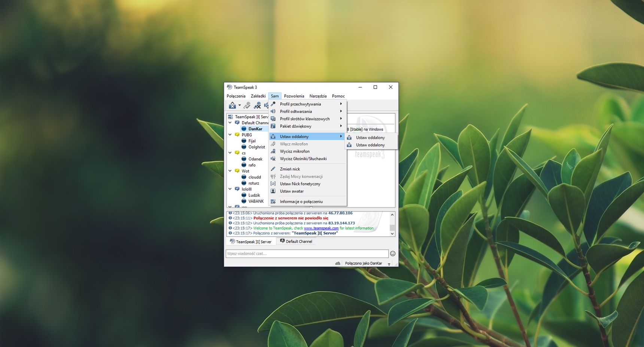Image resolution: width=644 pixels, height=347 pixels.
Task: Click the chat log scrollbar thumb
Action: coord(392,227)
